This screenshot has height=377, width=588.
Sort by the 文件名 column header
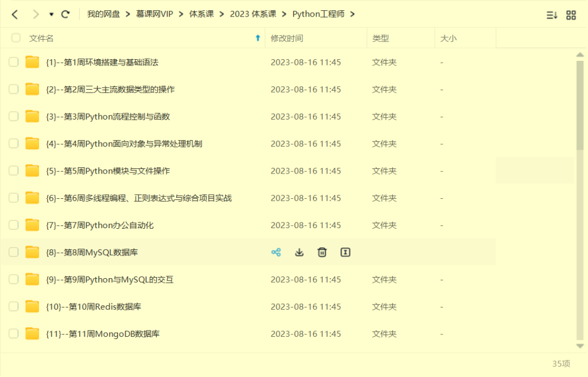point(41,39)
